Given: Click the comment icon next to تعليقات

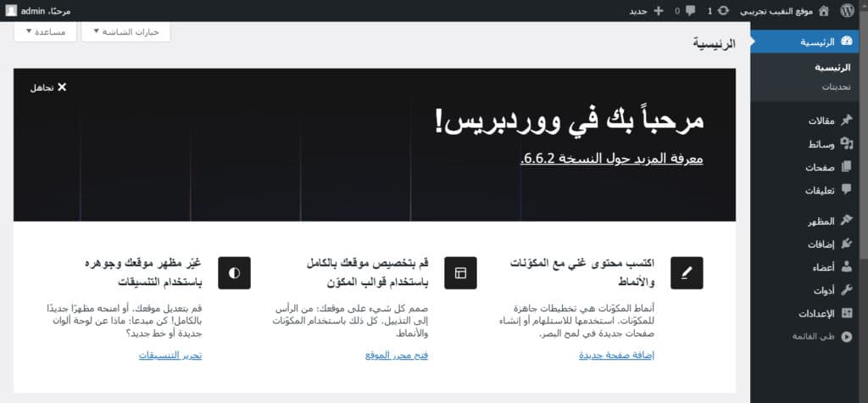Looking at the screenshot, I should pyautogui.click(x=846, y=189).
